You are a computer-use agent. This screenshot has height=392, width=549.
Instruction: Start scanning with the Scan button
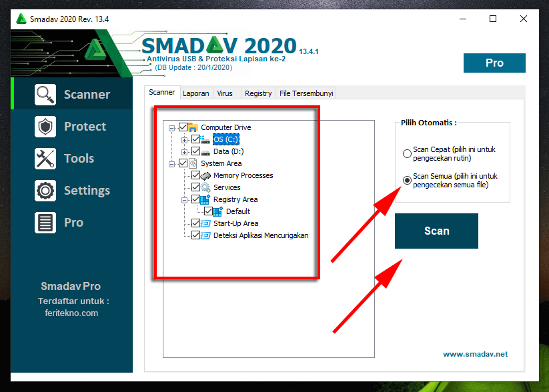(436, 231)
